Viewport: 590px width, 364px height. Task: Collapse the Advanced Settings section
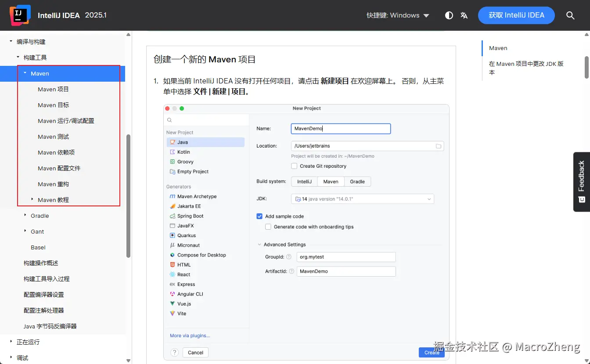pos(259,245)
